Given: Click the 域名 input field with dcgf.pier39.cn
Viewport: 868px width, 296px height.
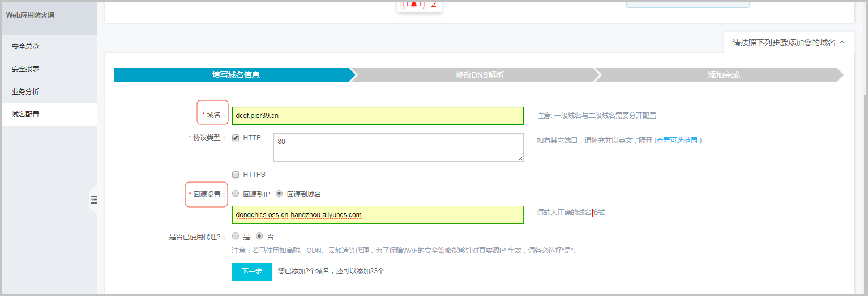Looking at the screenshot, I should pos(378,116).
